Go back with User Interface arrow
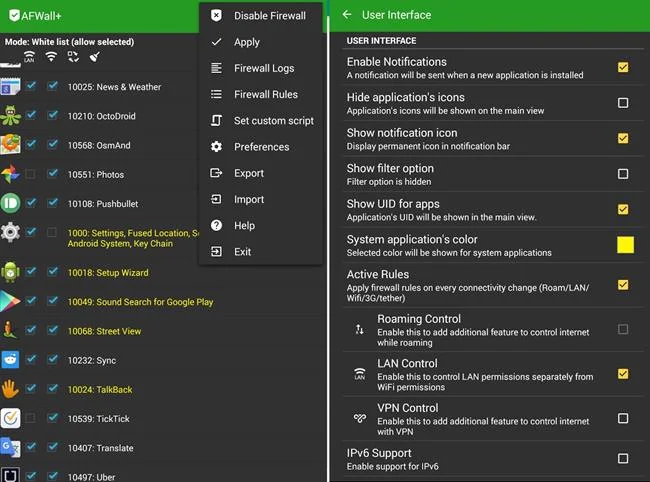 click(347, 15)
